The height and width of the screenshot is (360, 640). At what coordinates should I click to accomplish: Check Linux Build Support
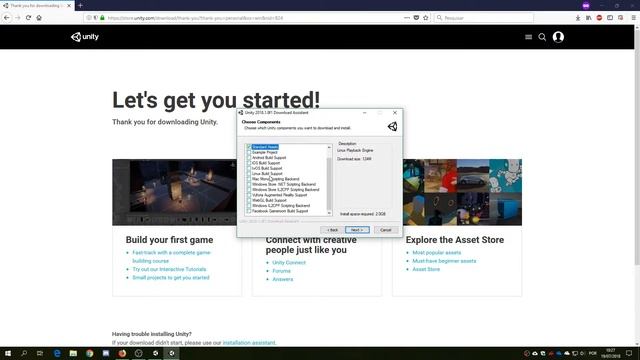249,173
